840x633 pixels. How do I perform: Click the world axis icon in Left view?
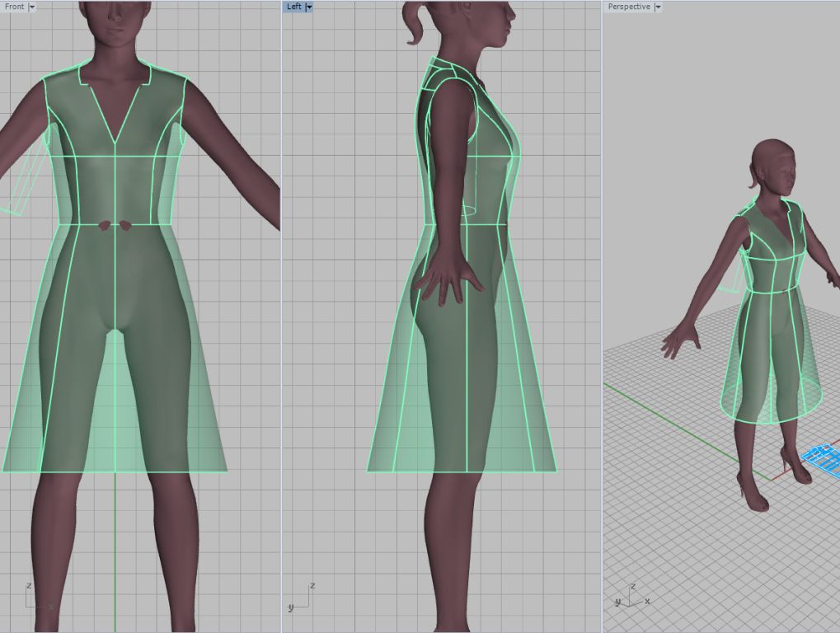(301, 598)
